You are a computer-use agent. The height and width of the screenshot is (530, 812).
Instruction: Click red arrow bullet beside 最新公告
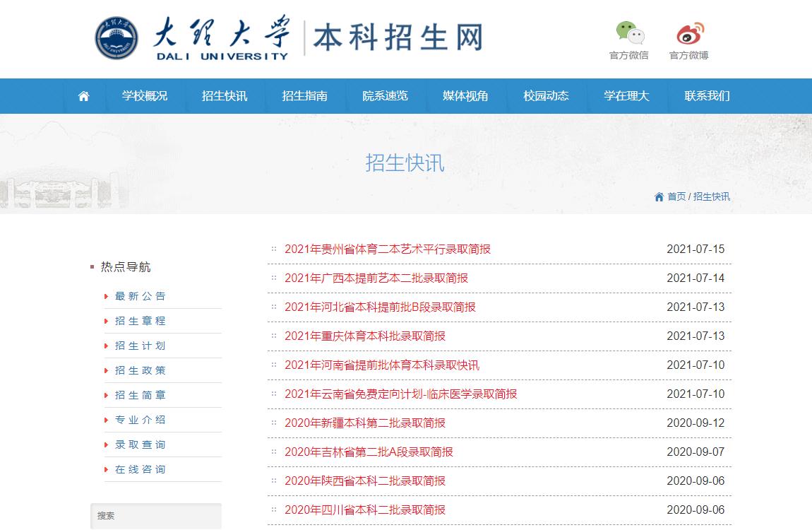coord(106,297)
